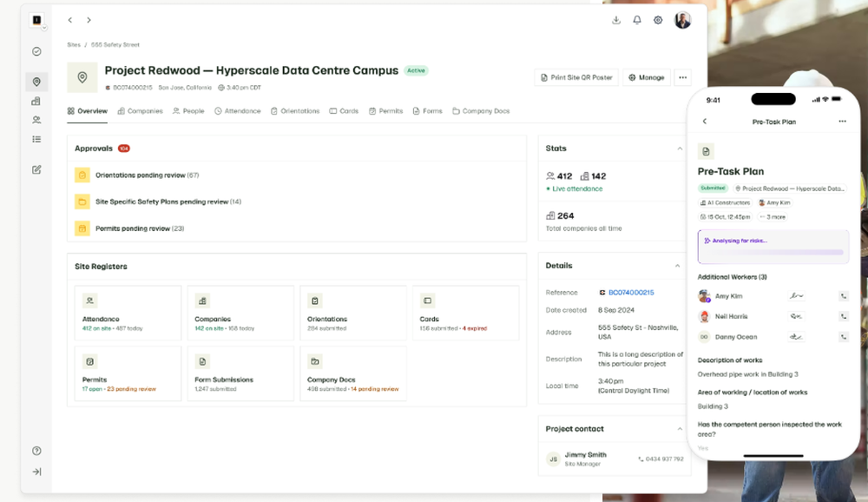
Task: Switch to the Companies tab
Action: [140, 111]
